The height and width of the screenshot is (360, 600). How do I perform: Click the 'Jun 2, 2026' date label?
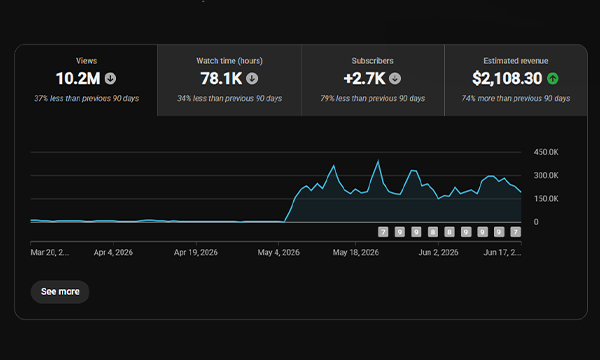pos(439,252)
